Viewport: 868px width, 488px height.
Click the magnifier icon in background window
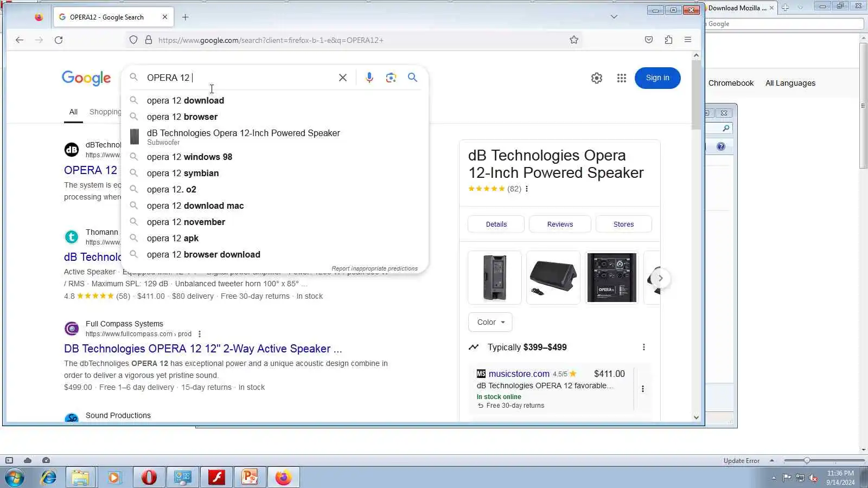click(x=726, y=129)
